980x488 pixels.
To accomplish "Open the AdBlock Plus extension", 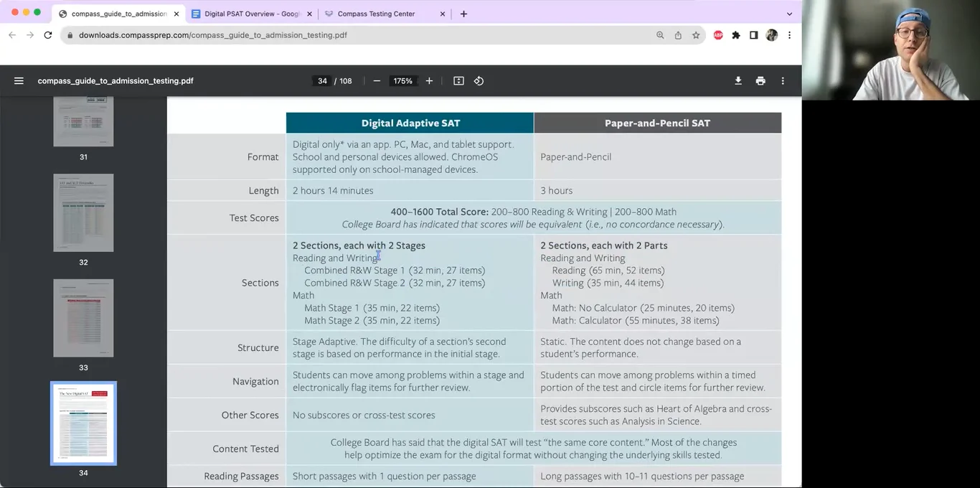I will point(718,34).
